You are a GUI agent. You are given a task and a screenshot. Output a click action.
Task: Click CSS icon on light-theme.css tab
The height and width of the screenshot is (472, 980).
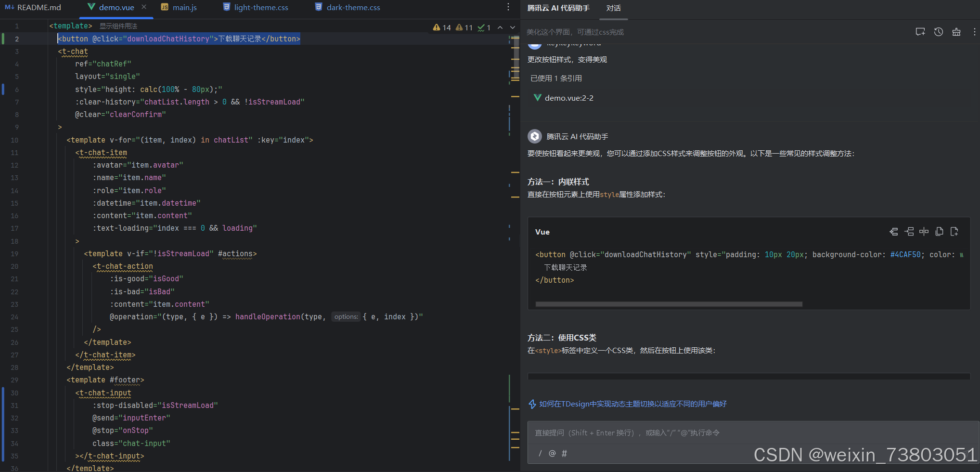click(x=226, y=7)
